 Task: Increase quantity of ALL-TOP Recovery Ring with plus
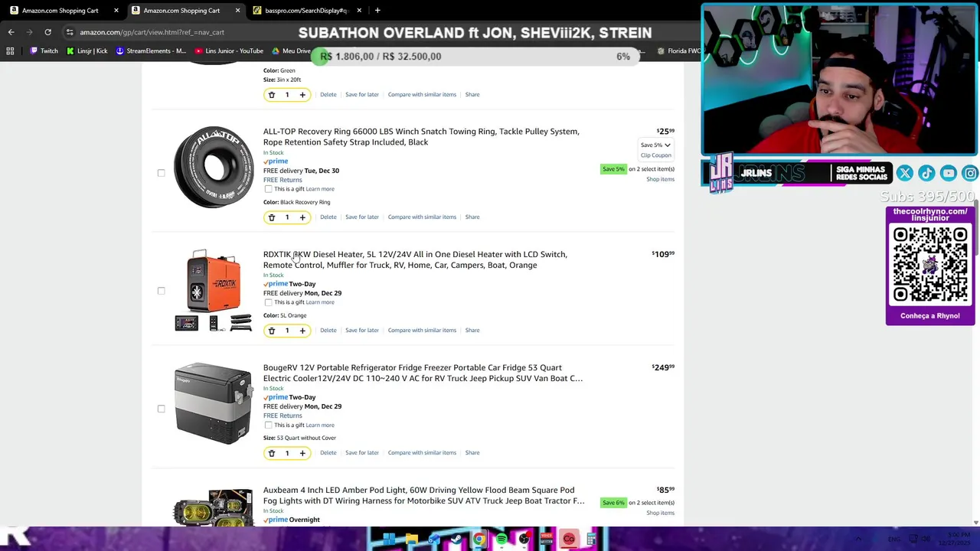click(x=302, y=217)
